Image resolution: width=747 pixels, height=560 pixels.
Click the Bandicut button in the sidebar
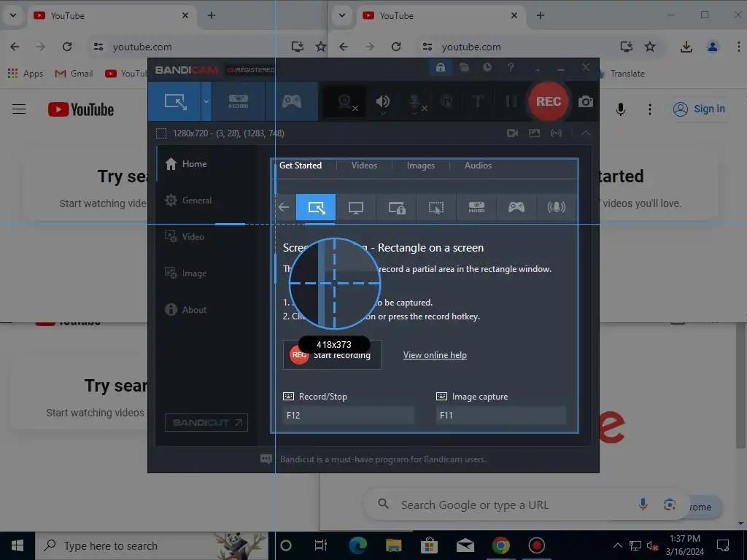click(206, 422)
